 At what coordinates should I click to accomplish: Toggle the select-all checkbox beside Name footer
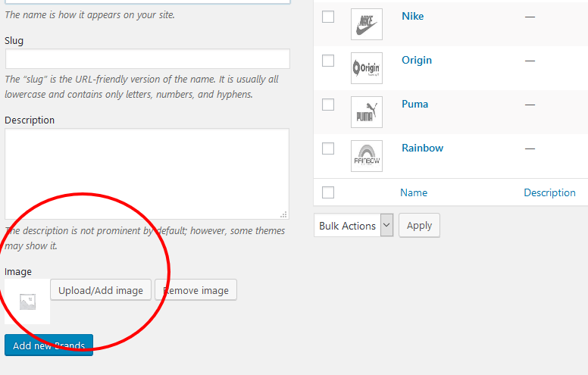point(328,192)
